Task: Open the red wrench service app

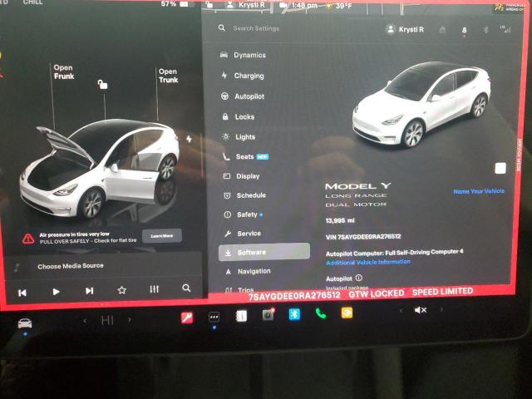Action: coord(187,318)
